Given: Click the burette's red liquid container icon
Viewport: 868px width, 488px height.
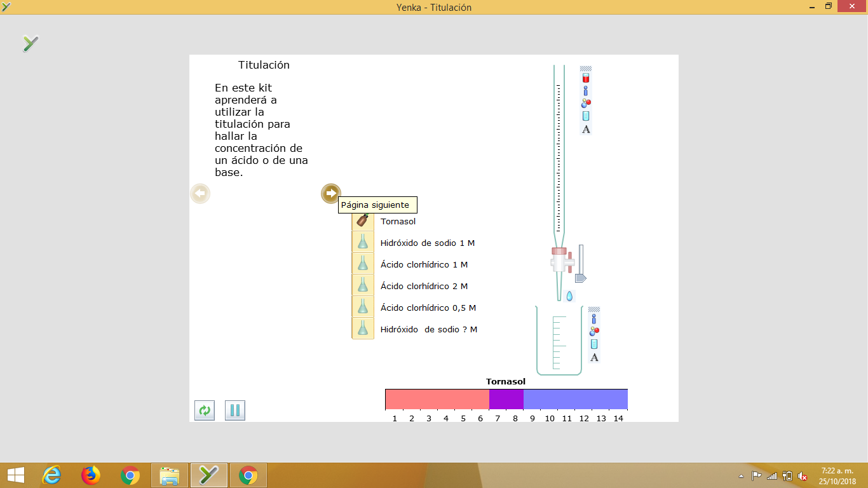Looking at the screenshot, I should click(x=586, y=78).
